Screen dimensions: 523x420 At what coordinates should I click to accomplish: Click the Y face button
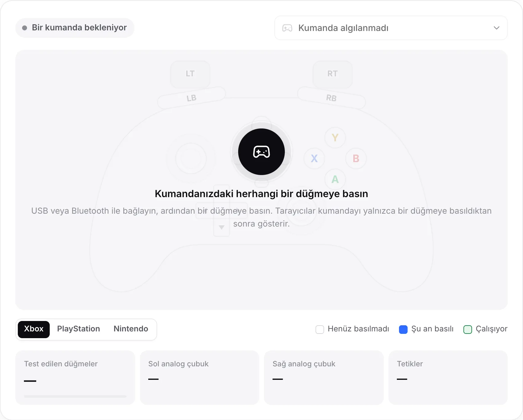tap(335, 138)
